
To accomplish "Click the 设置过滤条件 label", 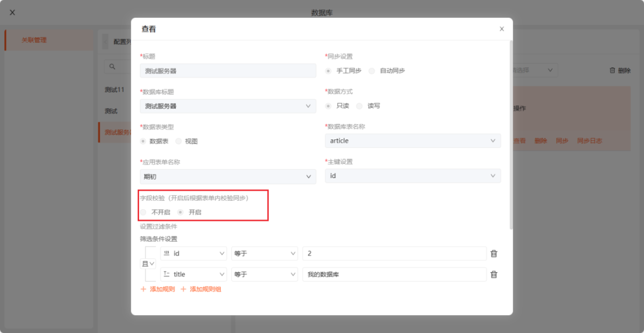I will (x=159, y=226).
